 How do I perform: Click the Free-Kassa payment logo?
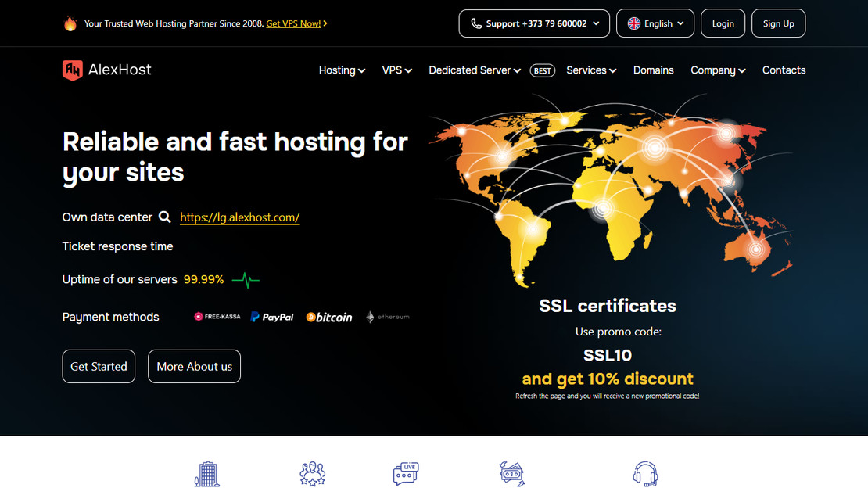coord(217,316)
